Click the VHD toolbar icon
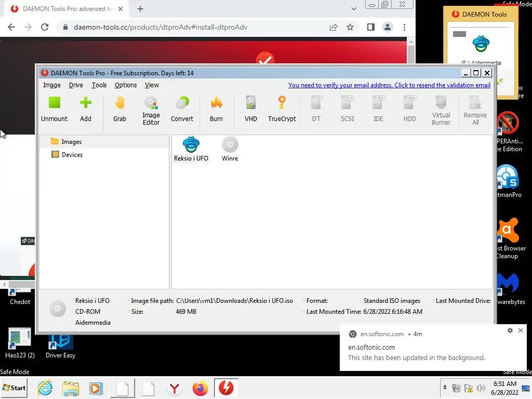 tap(251, 110)
